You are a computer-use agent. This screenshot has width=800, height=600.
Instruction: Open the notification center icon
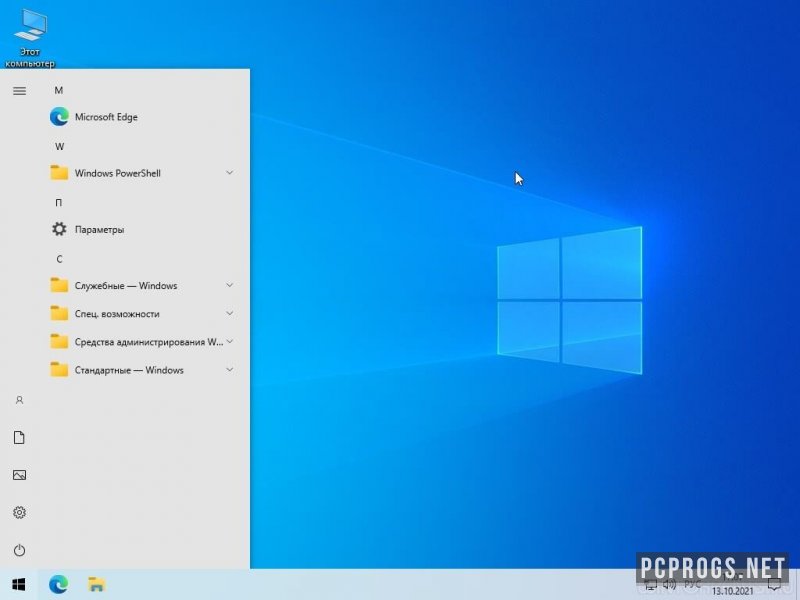coord(774,585)
